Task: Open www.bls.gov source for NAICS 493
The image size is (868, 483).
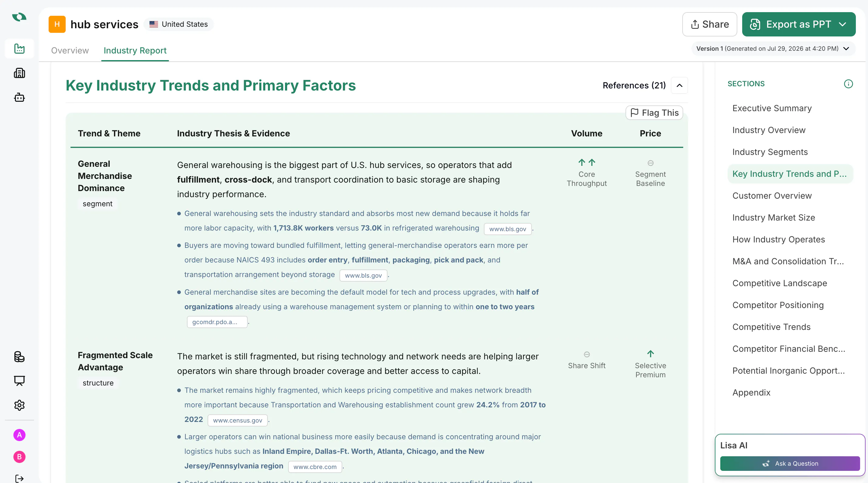Action: (x=363, y=276)
